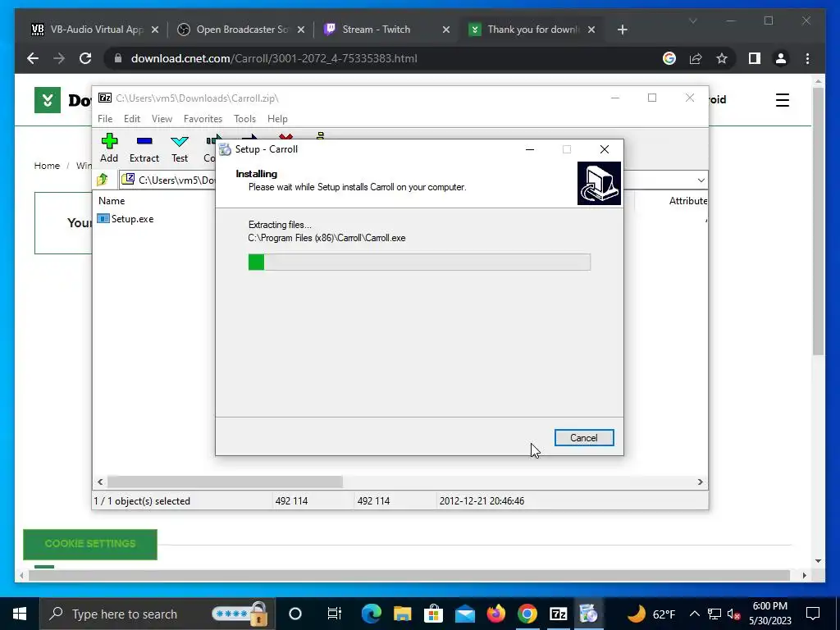Open the File menu in 7-Zip
Viewport: 840px width, 630px height.
click(105, 119)
